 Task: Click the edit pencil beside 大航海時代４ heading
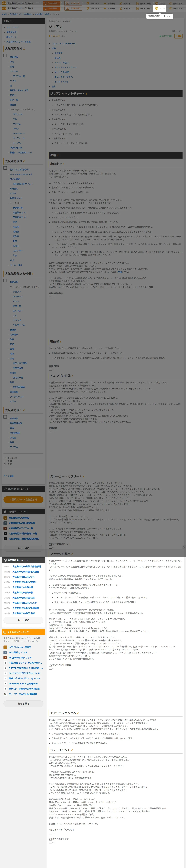24,49
